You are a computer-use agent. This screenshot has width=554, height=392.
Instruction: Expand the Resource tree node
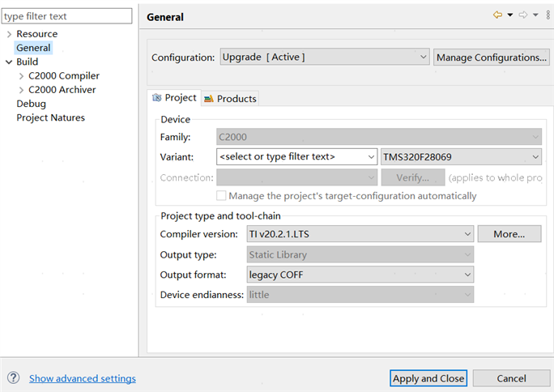pos(9,34)
